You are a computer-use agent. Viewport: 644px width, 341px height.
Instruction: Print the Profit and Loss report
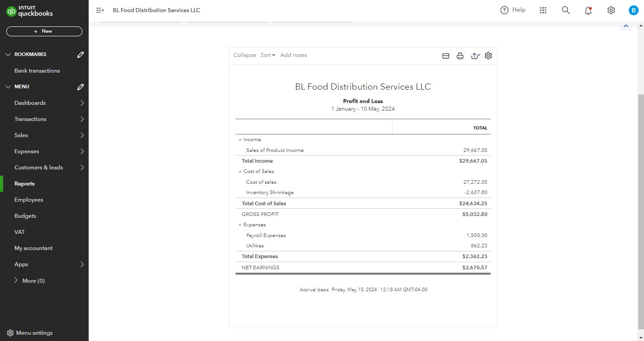pyautogui.click(x=460, y=56)
